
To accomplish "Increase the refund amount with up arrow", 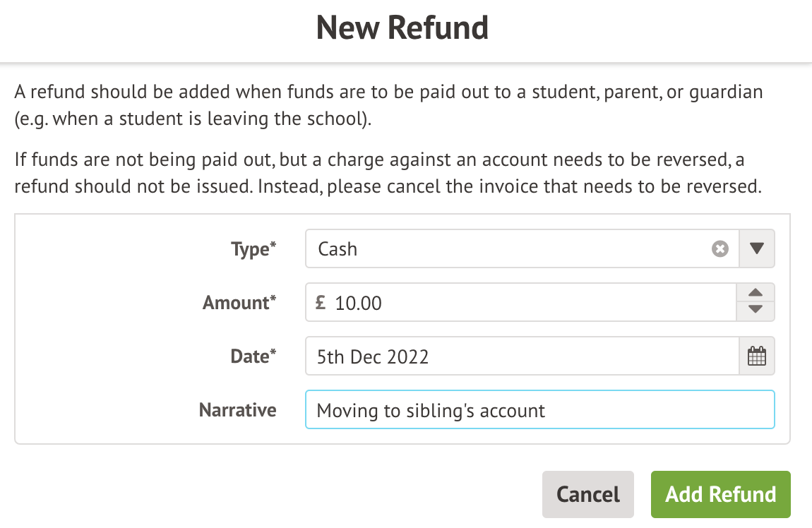I will click(756, 294).
